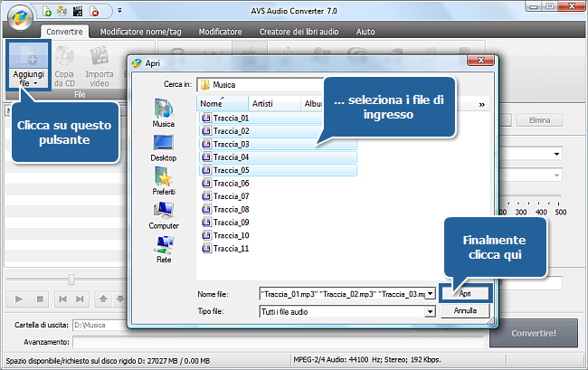Click the Traccia_06 audio file icon

coord(206,184)
